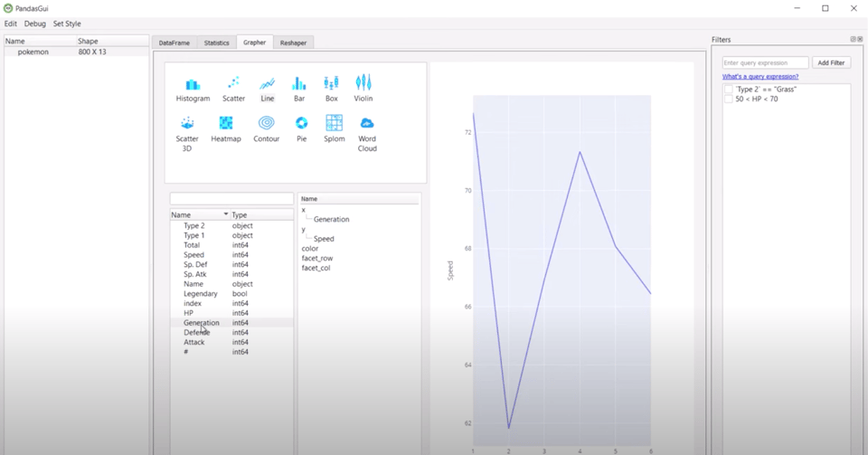This screenshot has width=868, height=455.
Task: Pick the Word Cloud icon
Action: [366, 124]
